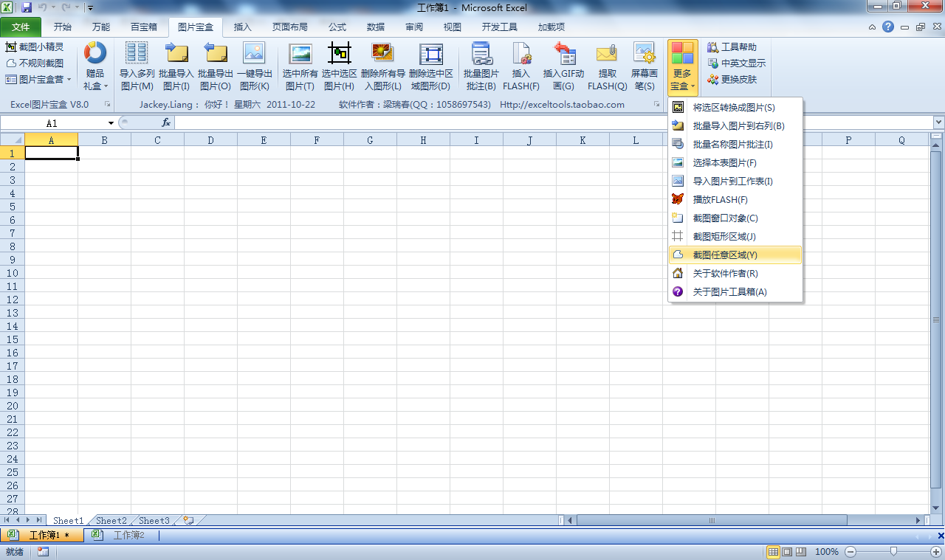
Task: Choose 截图任意区域(Y) menu item
Action: 735,255
